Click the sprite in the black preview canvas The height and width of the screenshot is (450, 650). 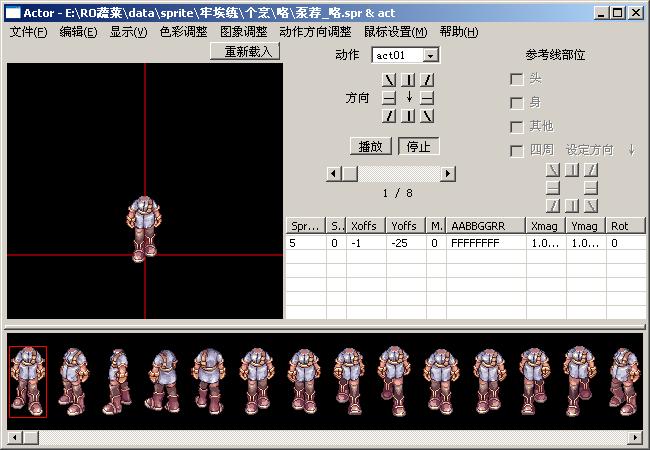click(x=144, y=229)
